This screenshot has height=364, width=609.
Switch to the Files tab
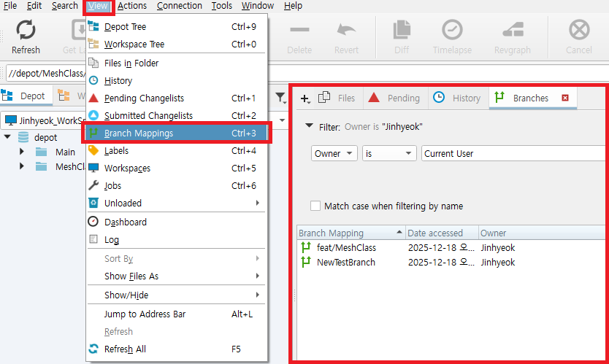coord(337,98)
